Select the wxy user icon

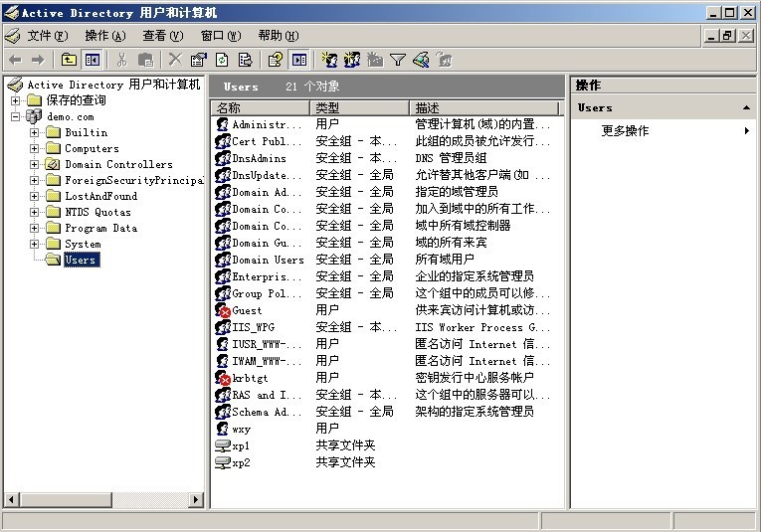pos(222,429)
